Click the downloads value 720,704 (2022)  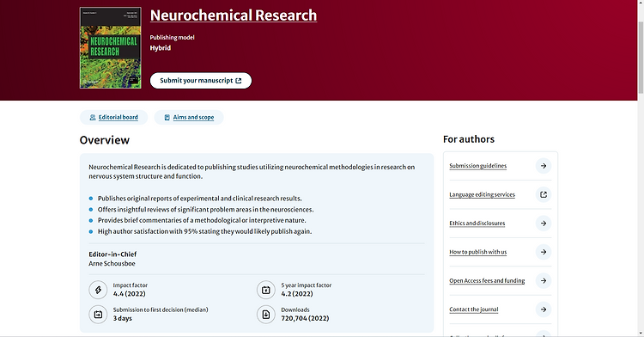click(305, 318)
